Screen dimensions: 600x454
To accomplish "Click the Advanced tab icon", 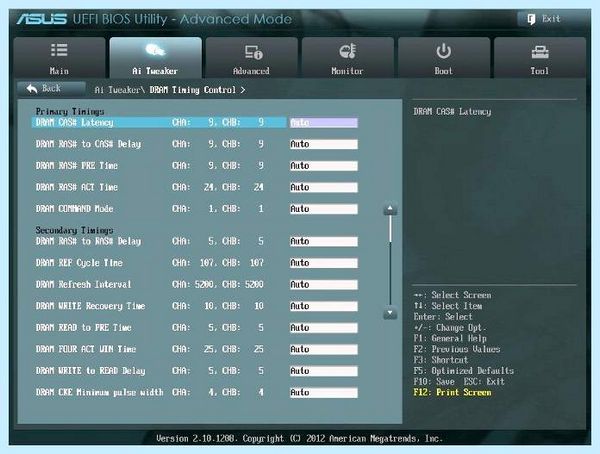I will [253, 52].
